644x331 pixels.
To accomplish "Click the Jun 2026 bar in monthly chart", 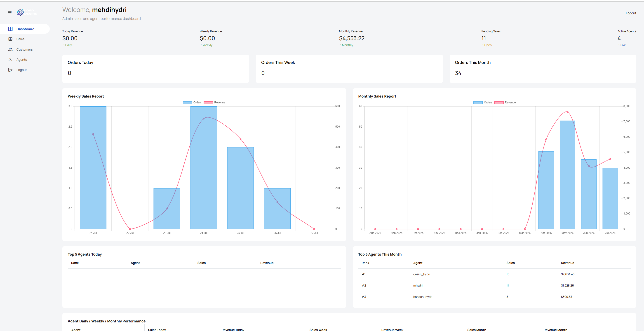I will (x=589, y=194).
